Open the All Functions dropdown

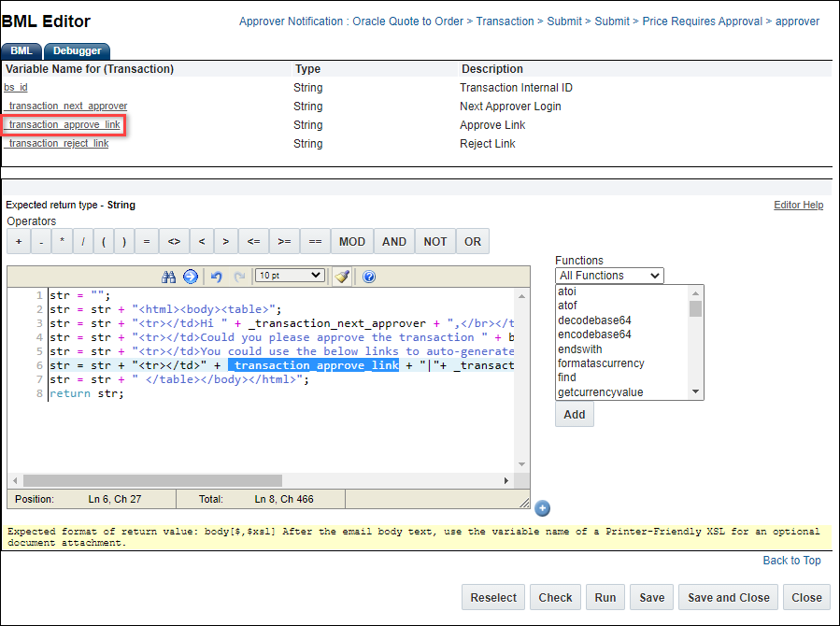pos(608,276)
